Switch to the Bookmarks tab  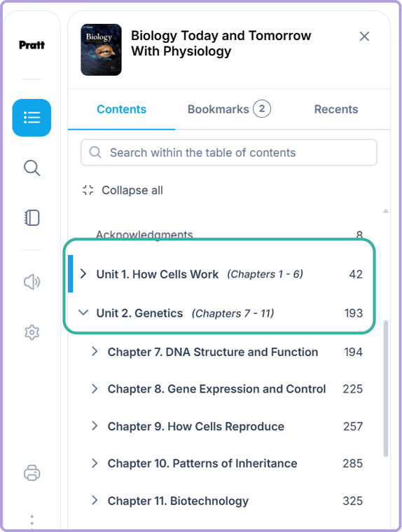point(229,109)
